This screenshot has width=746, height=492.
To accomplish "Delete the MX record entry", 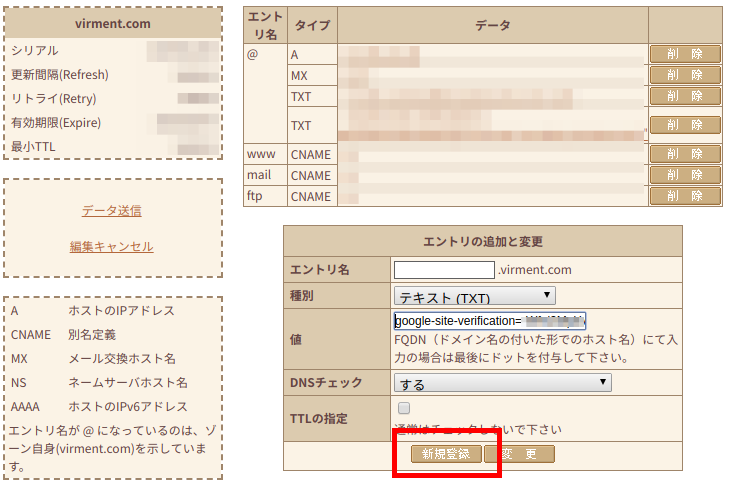I will 685,75.
